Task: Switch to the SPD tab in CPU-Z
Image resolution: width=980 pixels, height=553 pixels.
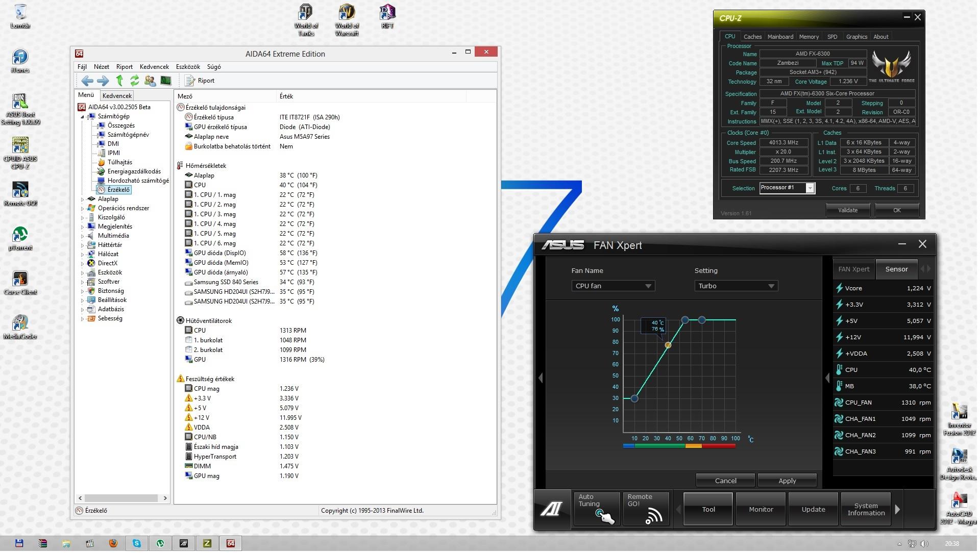Action: tap(832, 37)
